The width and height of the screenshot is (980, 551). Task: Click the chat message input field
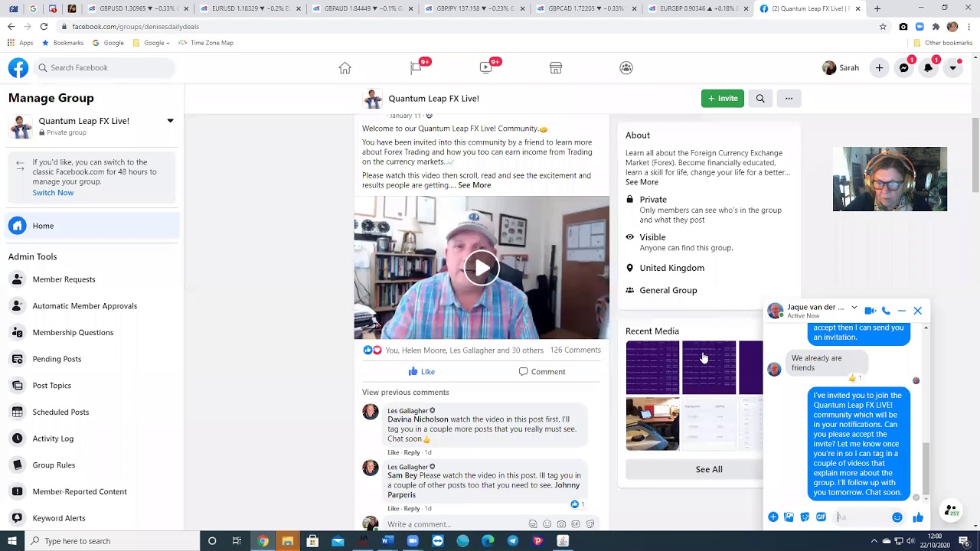[x=863, y=517]
